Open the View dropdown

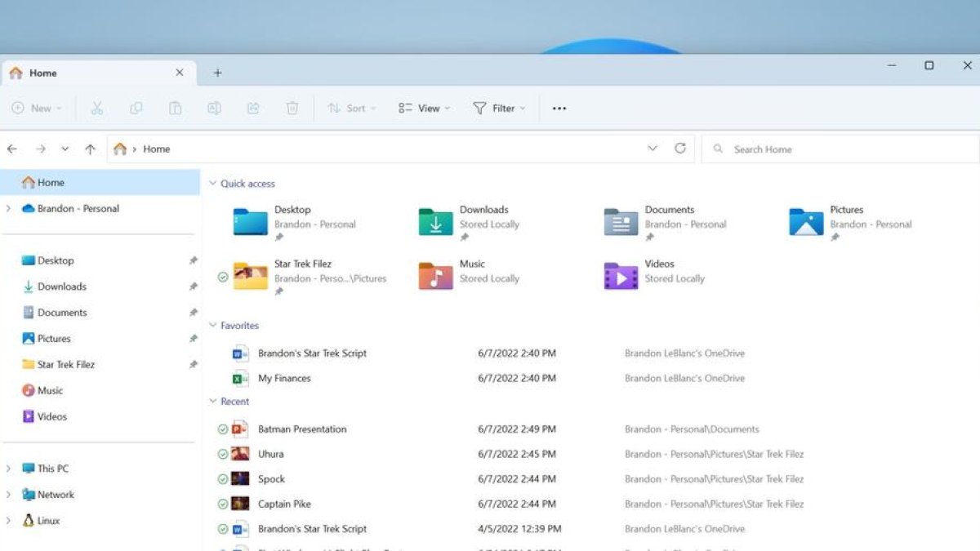coord(422,107)
